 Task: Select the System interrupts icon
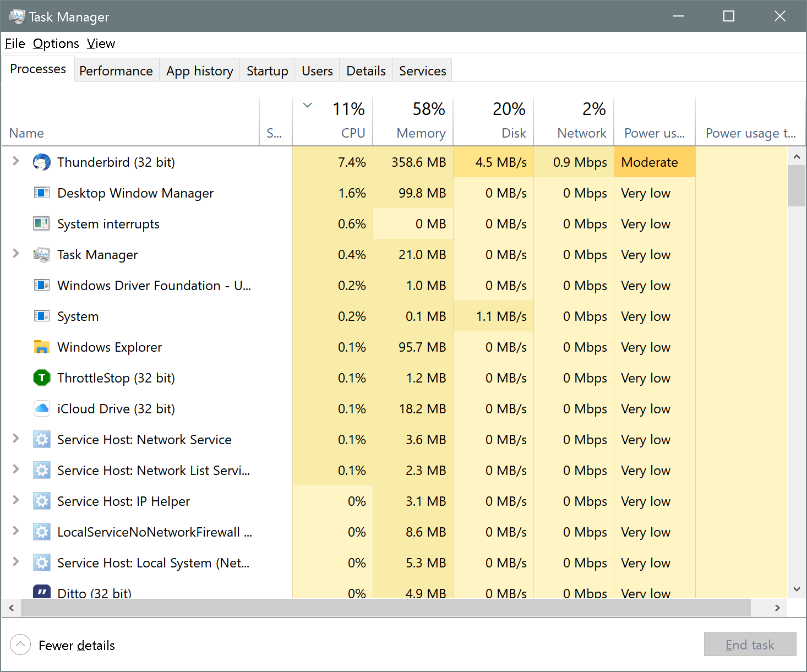click(42, 224)
